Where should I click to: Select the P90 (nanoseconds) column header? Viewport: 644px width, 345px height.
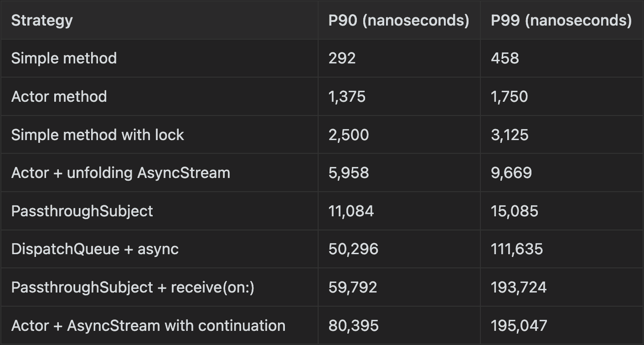coord(399,21)
